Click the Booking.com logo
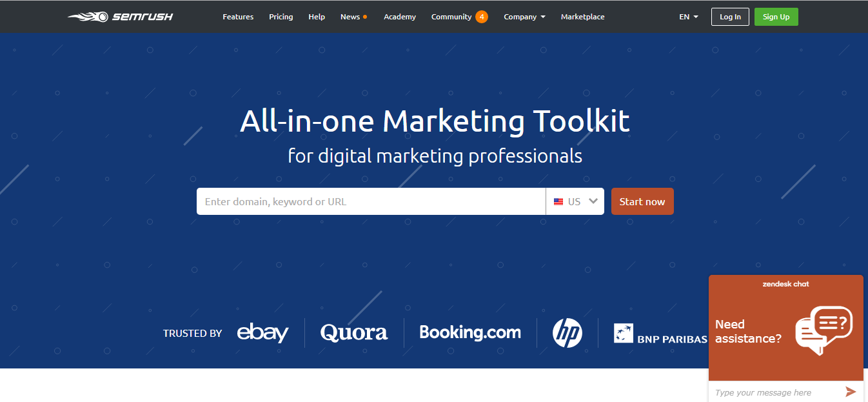Screen dimensions: 868x402 click(470, 332)
